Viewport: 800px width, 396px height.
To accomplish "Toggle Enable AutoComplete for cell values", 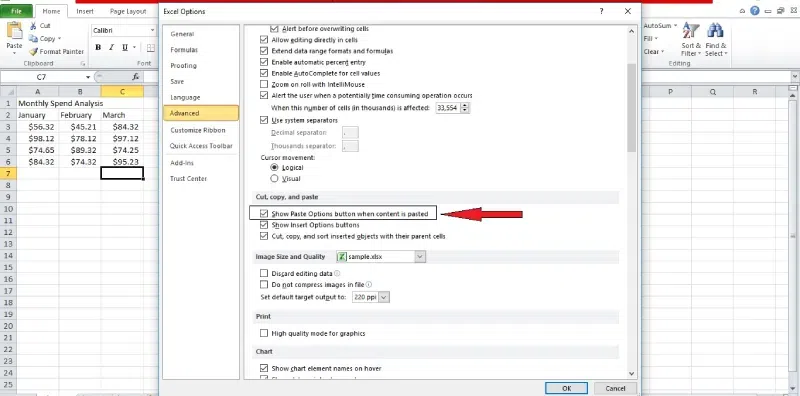I will tap(264, 73).
